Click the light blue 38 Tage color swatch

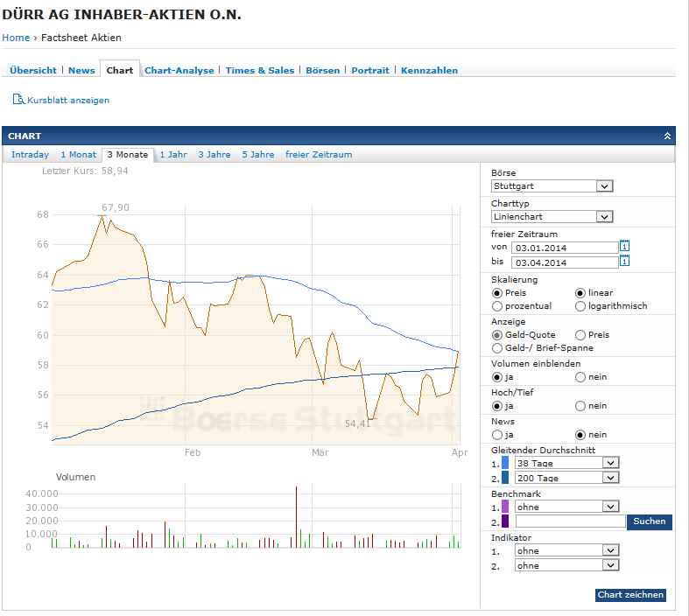[x=505, y=463]
